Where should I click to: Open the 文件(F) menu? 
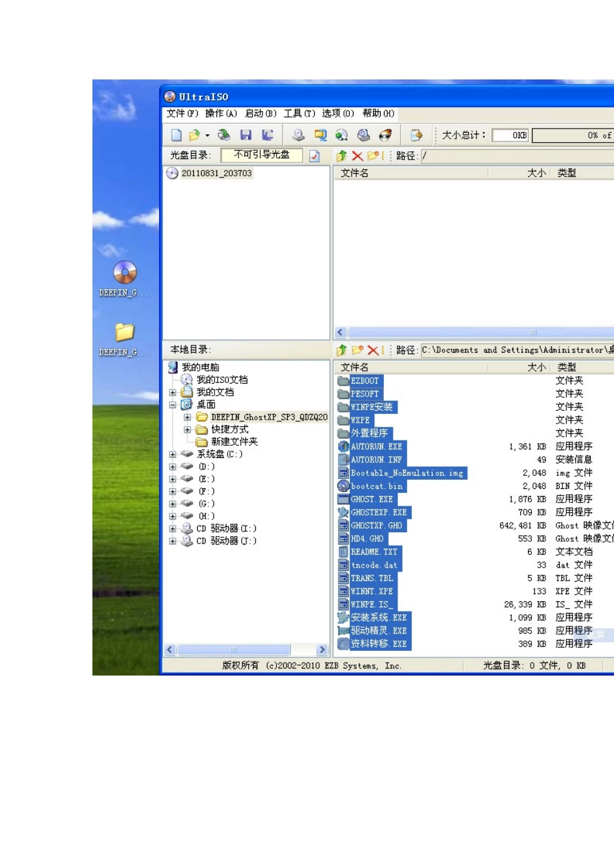[x=182, y=114]
